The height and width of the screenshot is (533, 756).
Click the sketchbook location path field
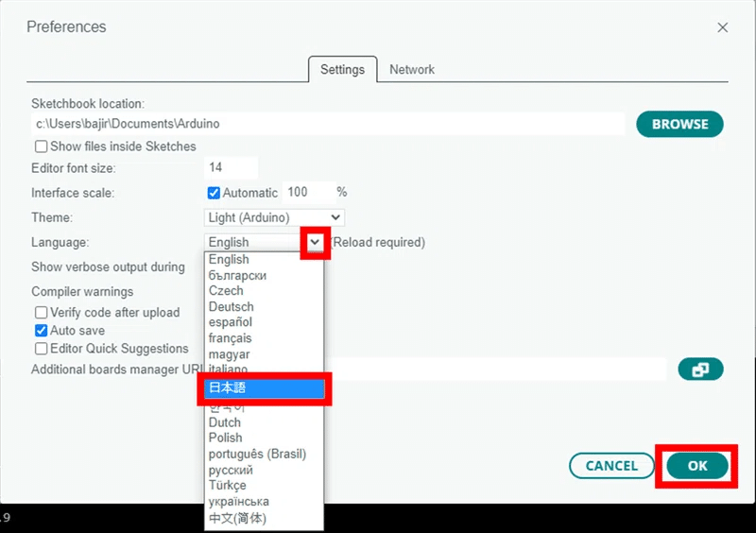(x=328, y=124)
